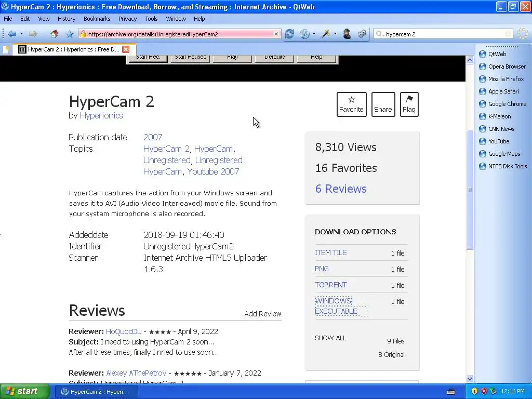Click the magic wand tool icon
Image resolution: width=532 pixels, height=399 pixels.
326,34
